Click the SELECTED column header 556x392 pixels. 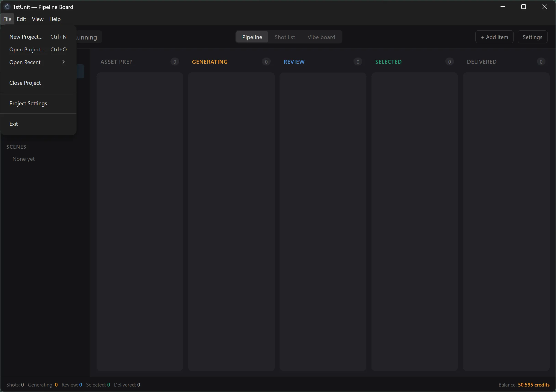[x=388, y=62]
